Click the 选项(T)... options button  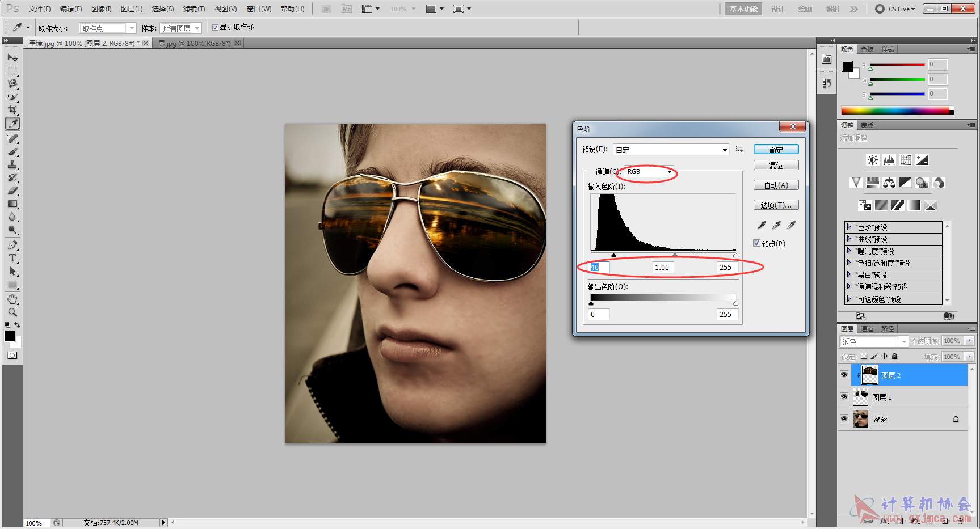[x=776, y=205]
